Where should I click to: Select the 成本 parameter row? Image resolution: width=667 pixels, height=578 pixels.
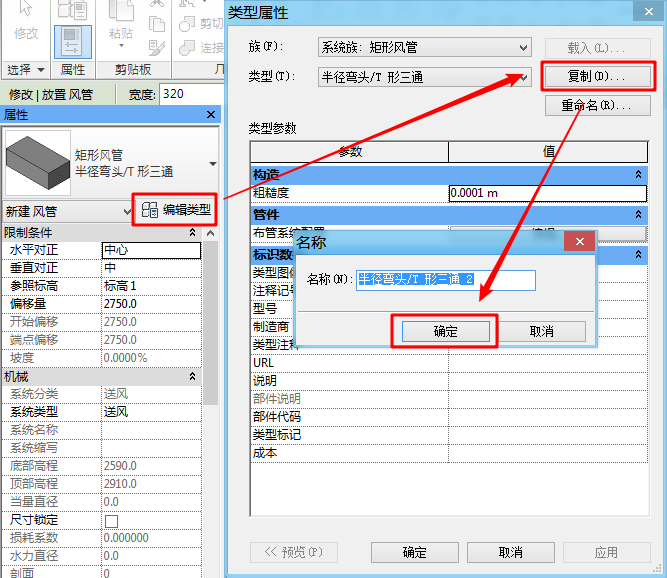click(x=449, y=453)
